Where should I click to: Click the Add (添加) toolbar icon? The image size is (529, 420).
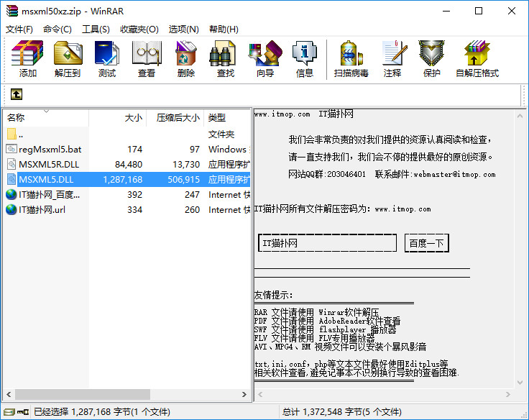tap(27, 53)
